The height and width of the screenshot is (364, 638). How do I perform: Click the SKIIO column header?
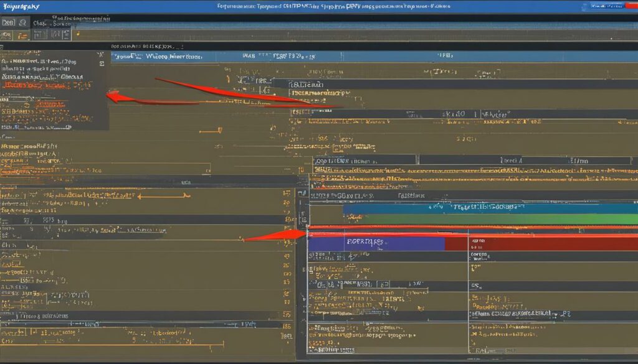(454, 114)
